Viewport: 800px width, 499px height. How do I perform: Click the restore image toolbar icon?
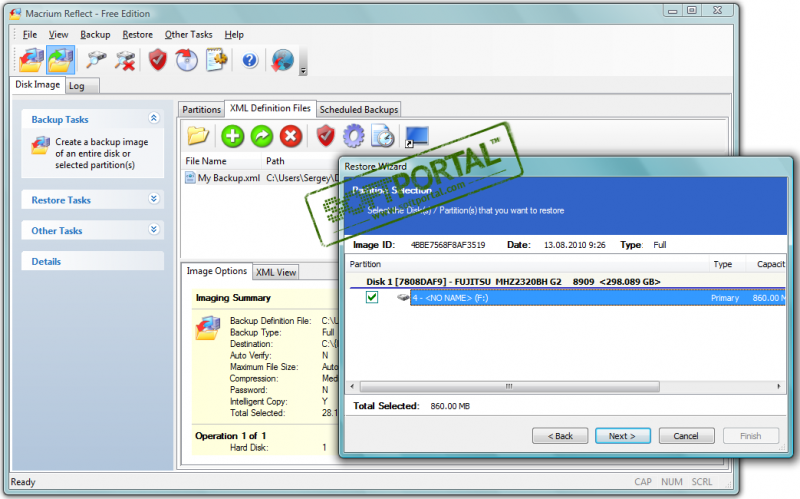[61, 60]
